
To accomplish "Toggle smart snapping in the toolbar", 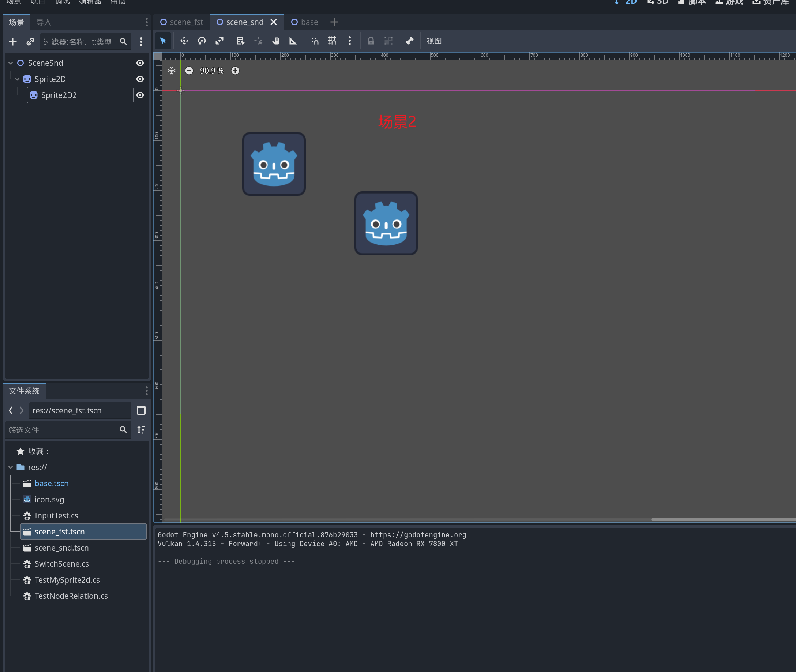I will 315,41.
